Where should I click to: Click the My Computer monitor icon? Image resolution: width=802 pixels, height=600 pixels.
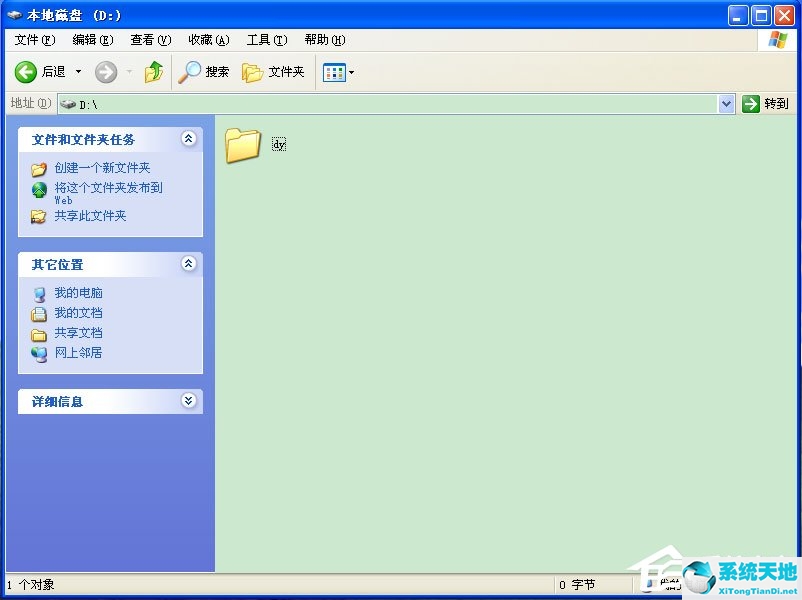39,294
